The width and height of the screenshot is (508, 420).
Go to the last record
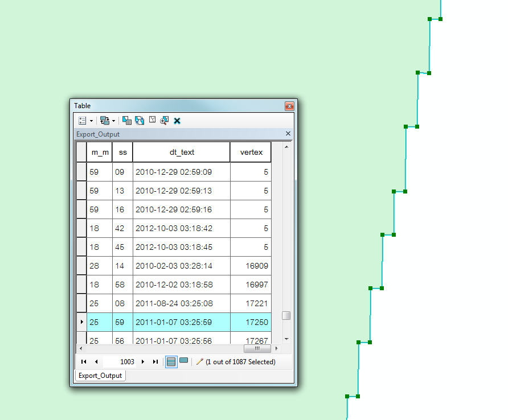[x=155, y=362]
